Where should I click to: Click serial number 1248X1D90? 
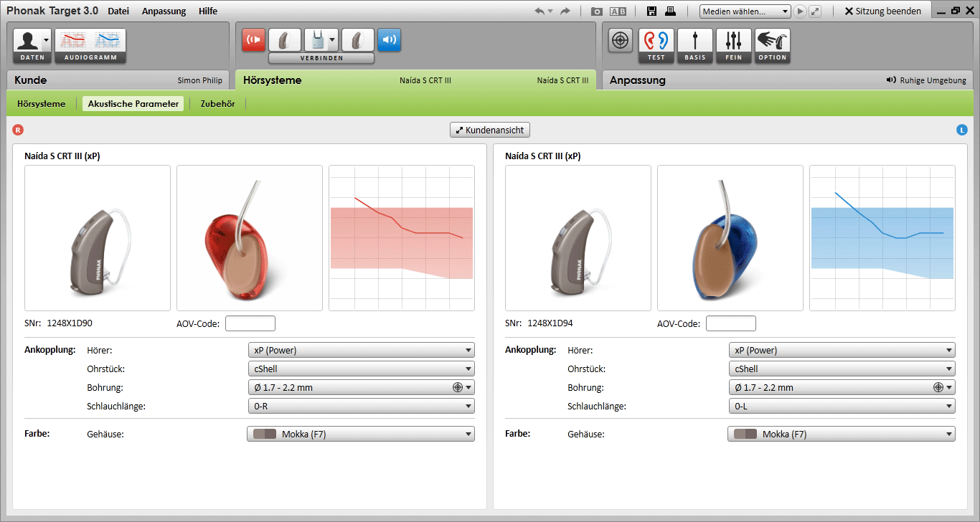[x=70, y=323]
